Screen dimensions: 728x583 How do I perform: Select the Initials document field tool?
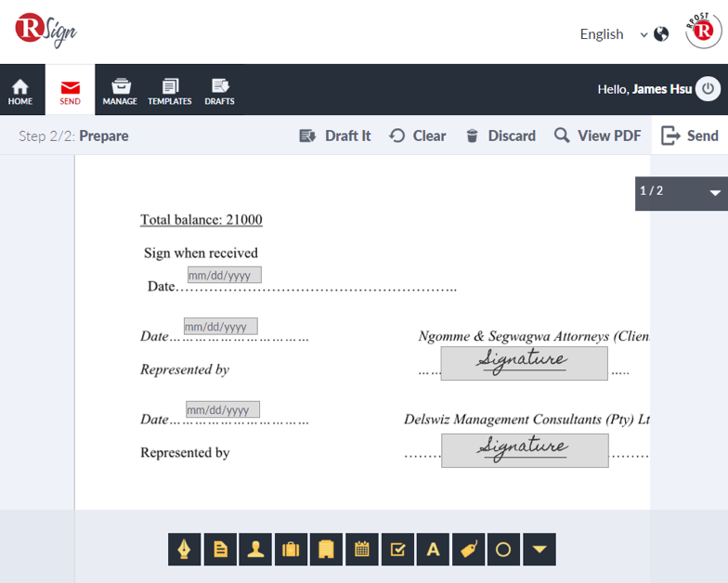pos(220,550)
